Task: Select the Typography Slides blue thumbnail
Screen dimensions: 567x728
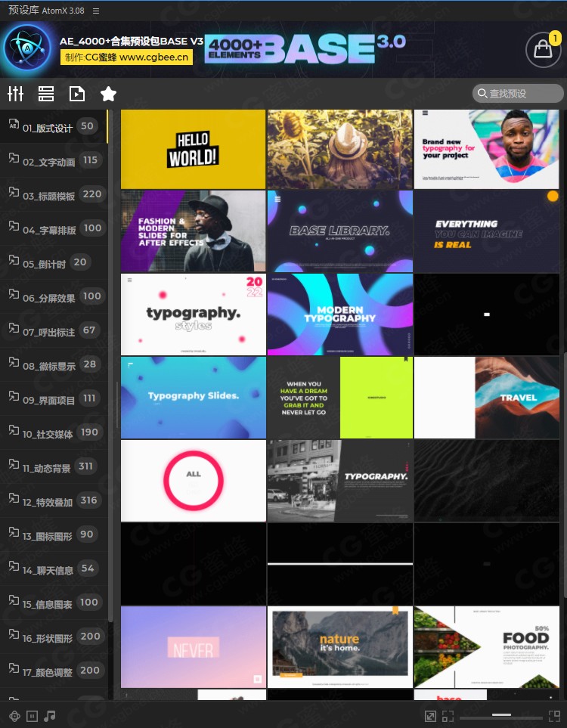Action: [194, 398]
